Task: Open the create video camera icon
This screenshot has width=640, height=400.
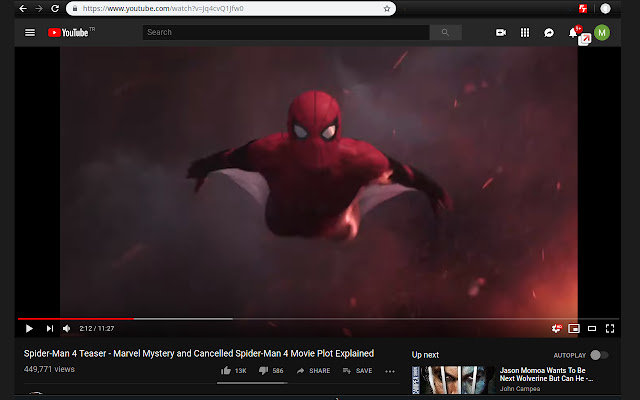Action: point(500,32)
